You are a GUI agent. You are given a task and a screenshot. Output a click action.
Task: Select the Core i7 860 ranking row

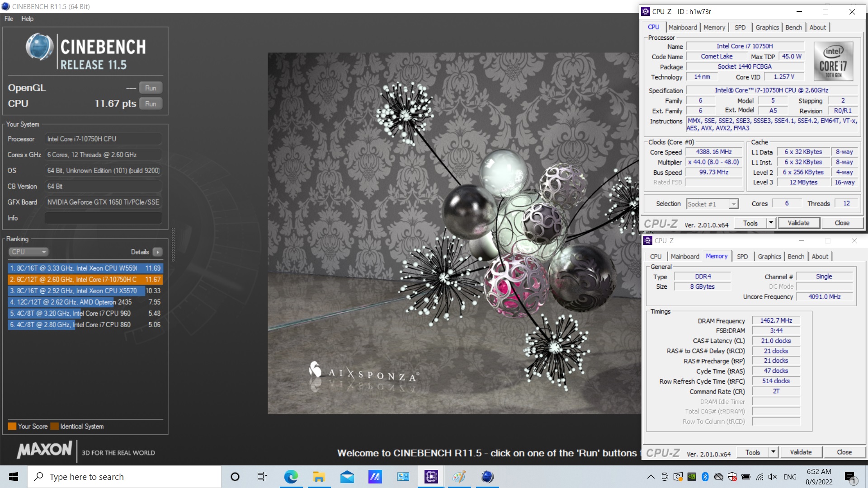click(85, 324)
